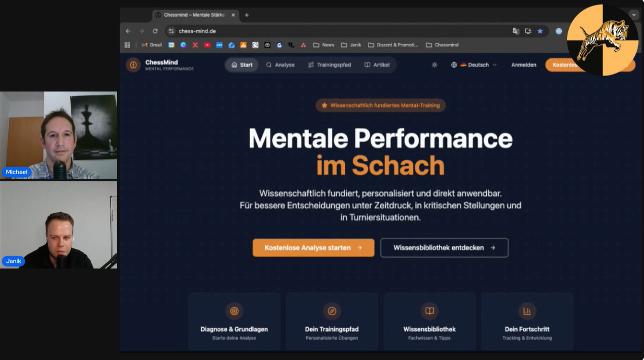
Task: Toggle the bookmark star for this page
Action: (540, 31)
